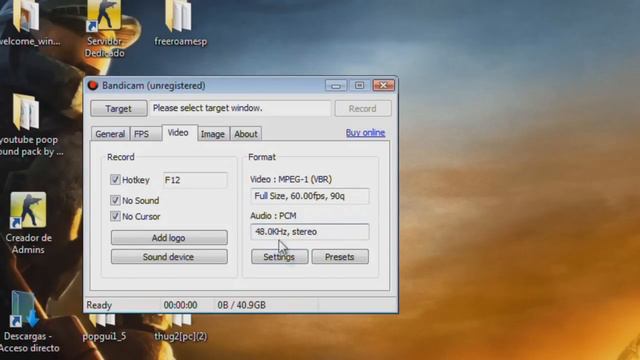Switch to the General tab
Image resolution: width=640 pixels, height=360 pixels.
[110, 134]
